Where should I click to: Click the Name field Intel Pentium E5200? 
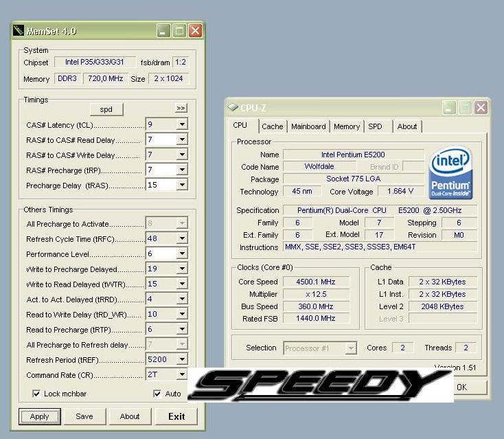(x=353, y=155)
